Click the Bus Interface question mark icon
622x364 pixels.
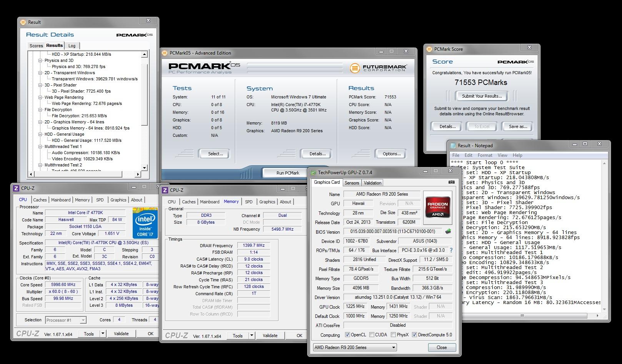[451, 250]
